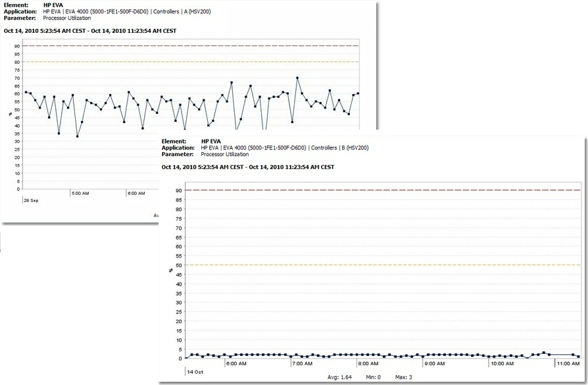This screenshot has width=588, height=385.
Task: Click the 'Application:' label in Controller B header
Action: coord(178,148)
